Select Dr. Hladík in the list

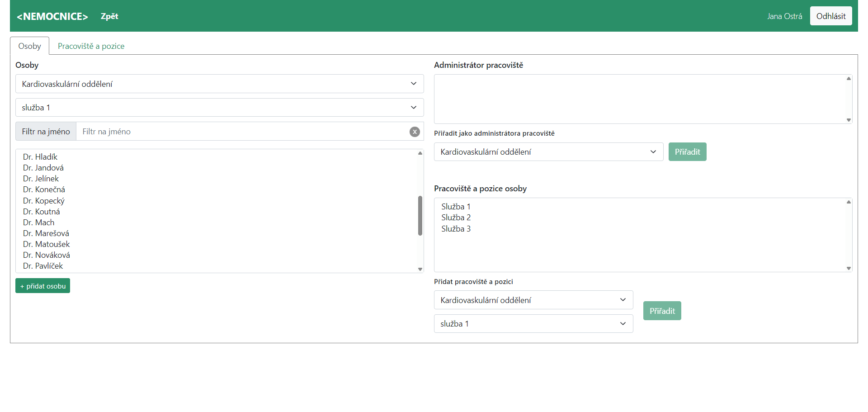(40, 157)
